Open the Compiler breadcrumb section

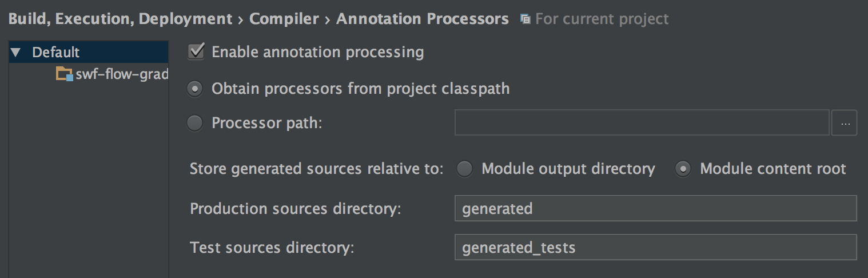point(284,19)
